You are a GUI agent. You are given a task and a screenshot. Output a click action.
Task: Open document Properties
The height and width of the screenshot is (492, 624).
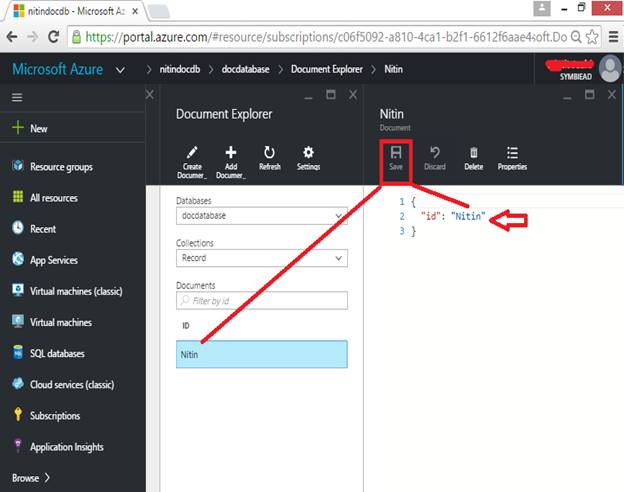pyautogui.click(x=512, y=158)
